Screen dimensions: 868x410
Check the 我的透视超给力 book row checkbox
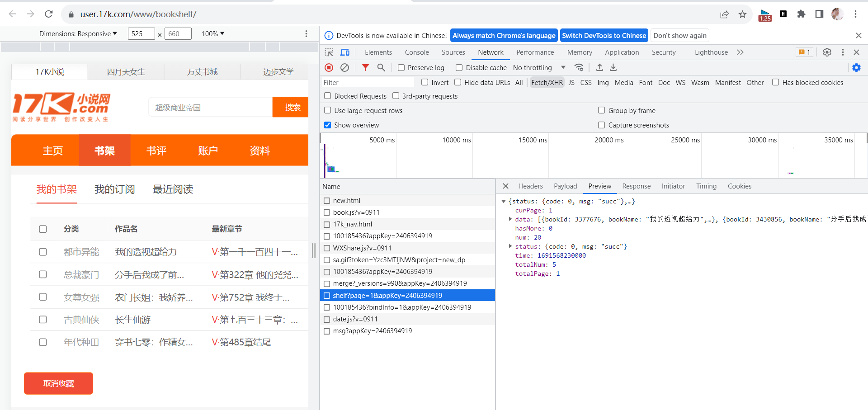43,252
